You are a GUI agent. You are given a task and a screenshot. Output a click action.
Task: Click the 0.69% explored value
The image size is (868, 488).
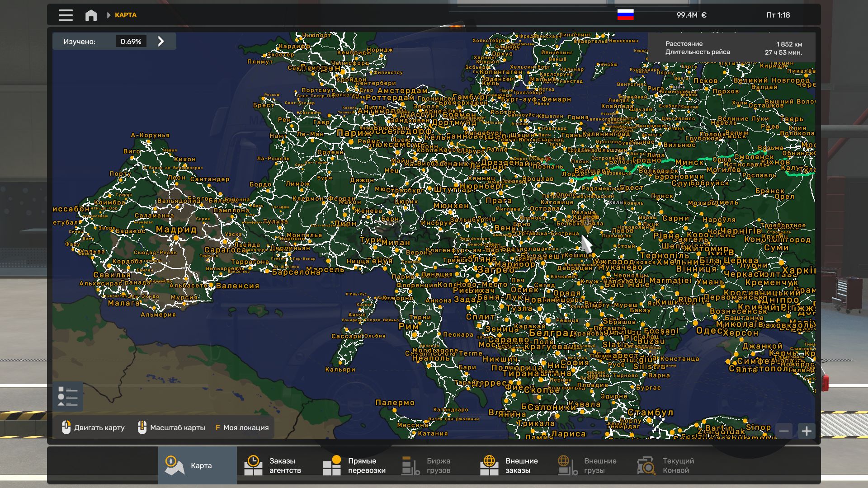[x=131, y=42]
